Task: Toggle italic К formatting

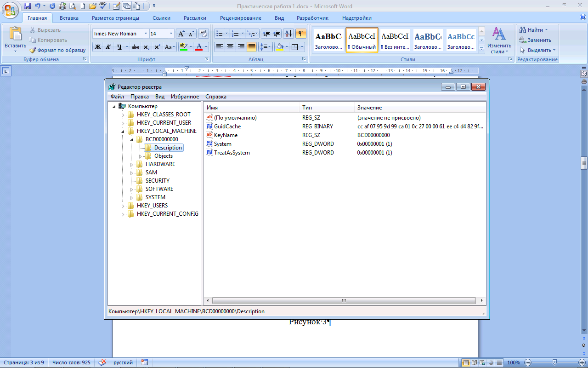Action: coord(108,47)
